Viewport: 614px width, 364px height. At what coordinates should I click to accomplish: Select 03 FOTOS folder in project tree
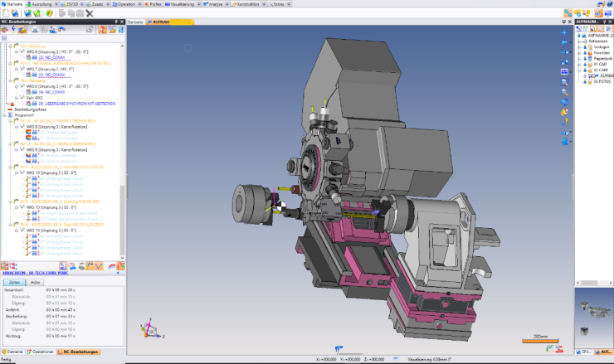point(602,81)
